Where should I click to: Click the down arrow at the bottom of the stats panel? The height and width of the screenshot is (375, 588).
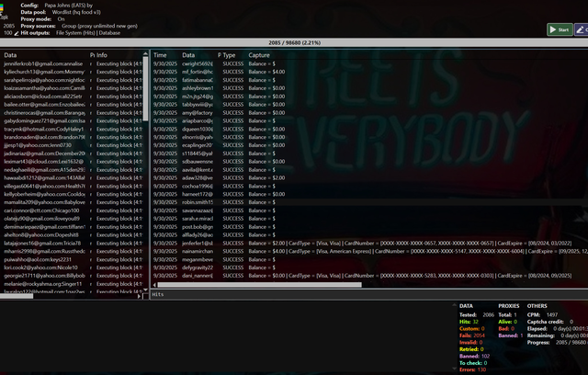point(454,369)
